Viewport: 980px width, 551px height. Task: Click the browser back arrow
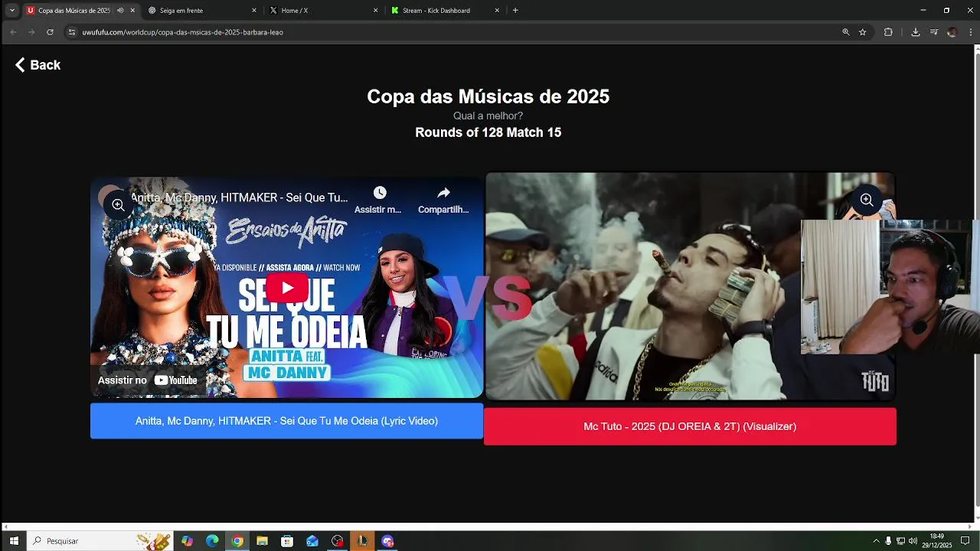[x=13, y=32]
